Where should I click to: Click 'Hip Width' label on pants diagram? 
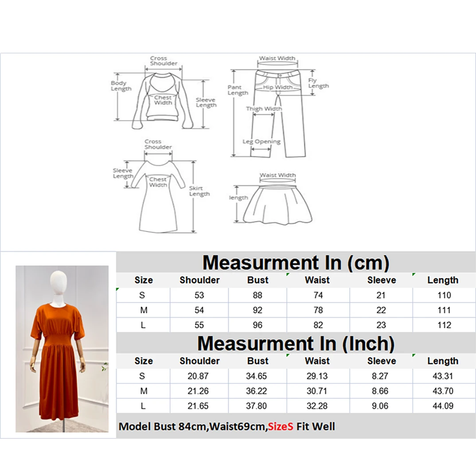coord(278,87)
